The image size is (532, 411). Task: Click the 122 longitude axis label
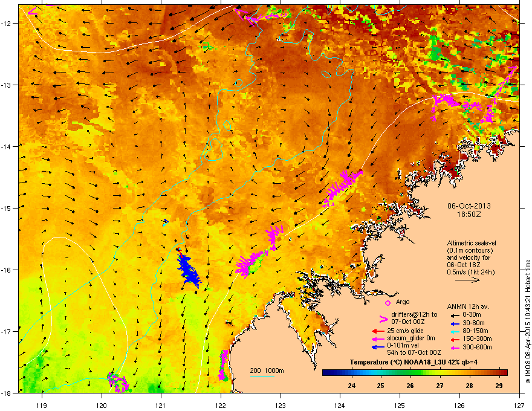click(x=221, y=405)
